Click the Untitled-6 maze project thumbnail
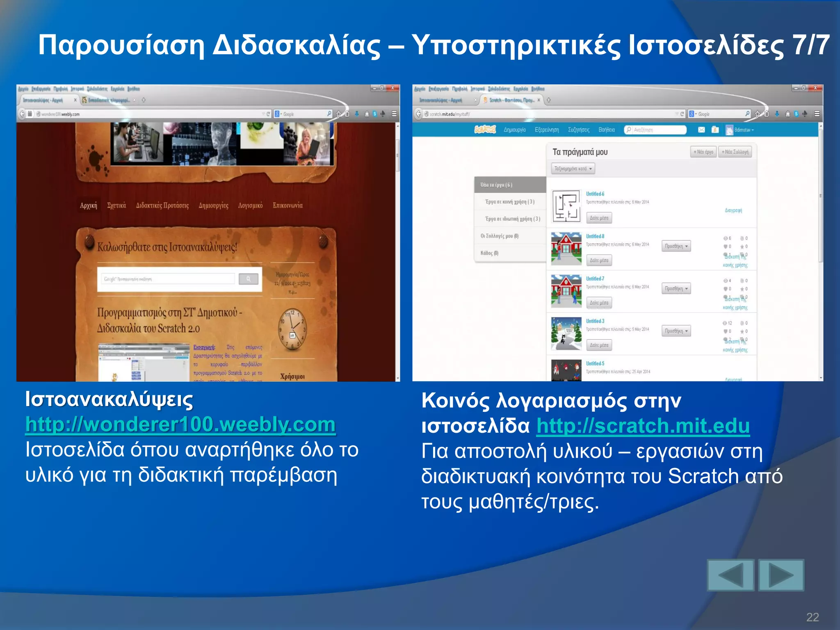The width and height of the screenshot is (840, 630). [x=566, y=206]
